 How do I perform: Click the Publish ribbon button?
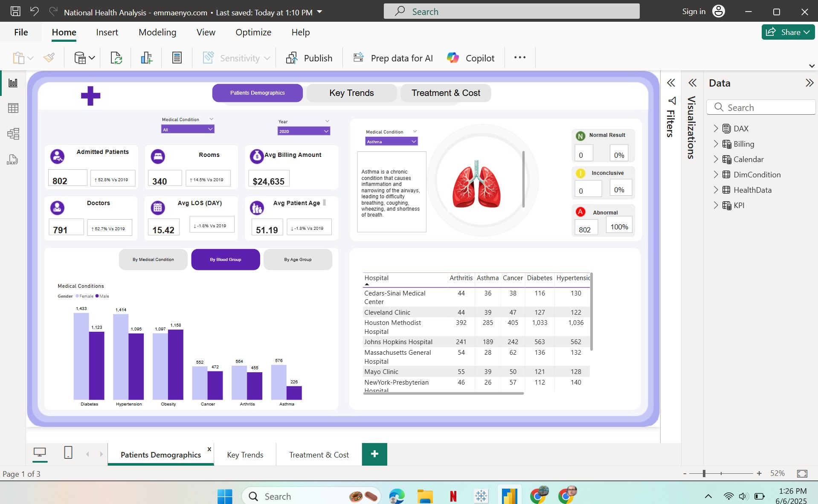click(309, 58)
